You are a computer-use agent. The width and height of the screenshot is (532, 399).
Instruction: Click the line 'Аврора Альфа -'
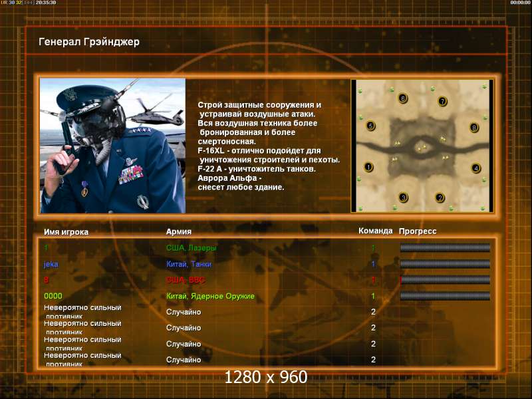coord(229,178)
